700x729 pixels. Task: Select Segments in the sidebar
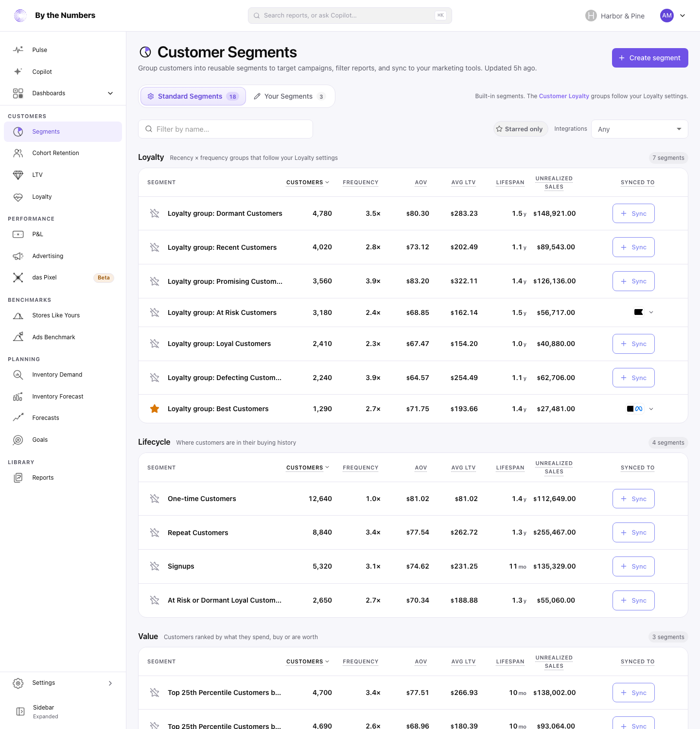coord(63,132)
